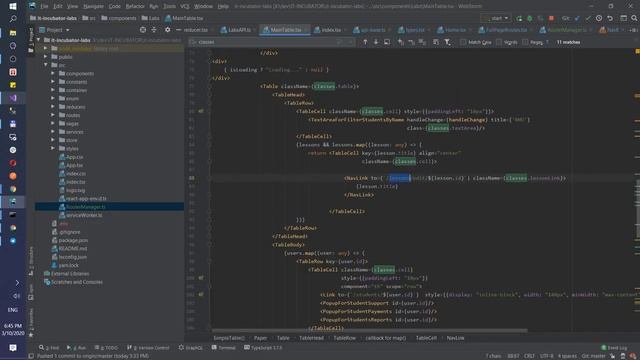640x360 pixels.
Task: Click the Windows taskbar search icon
Action: tap(13, 19)
